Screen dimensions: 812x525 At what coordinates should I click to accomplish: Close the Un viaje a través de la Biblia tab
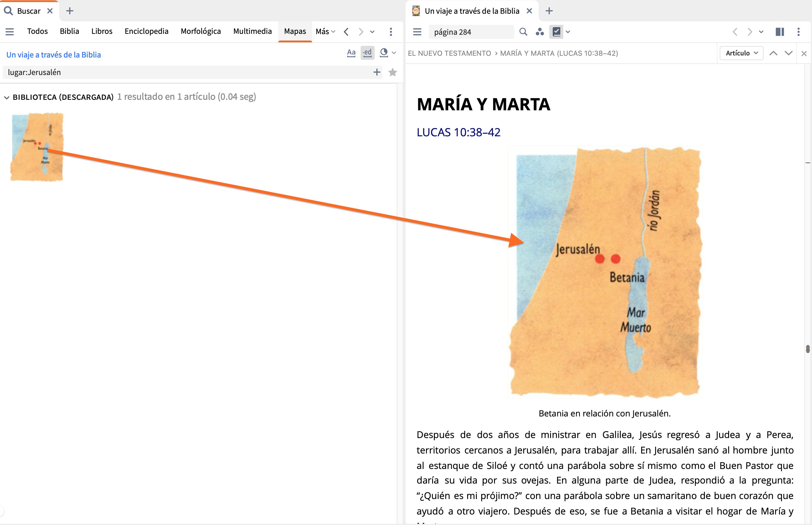pos(529,11)
